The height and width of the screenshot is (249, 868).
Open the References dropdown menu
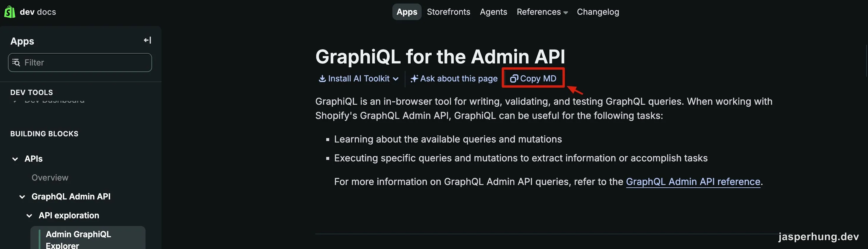(x=542, y=12)
